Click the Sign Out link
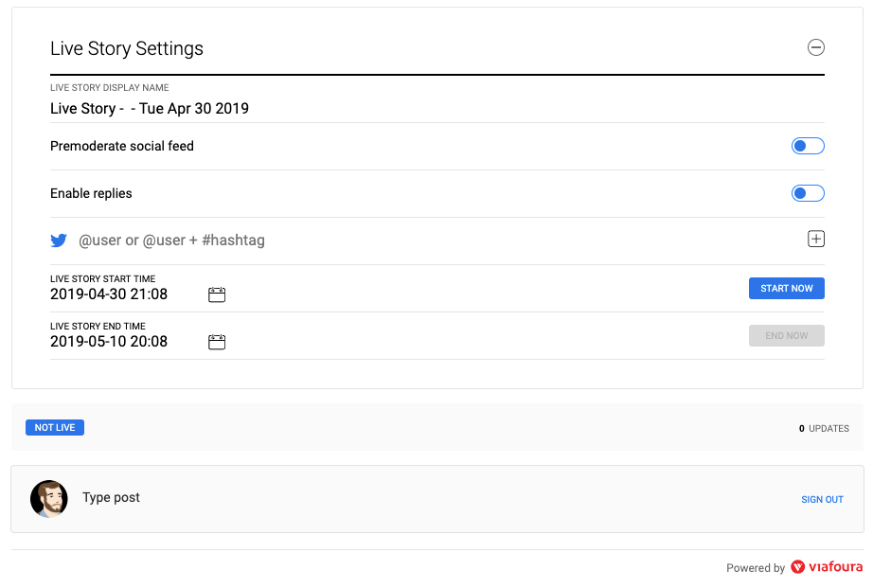873x588 pixels. pos(822,500)
